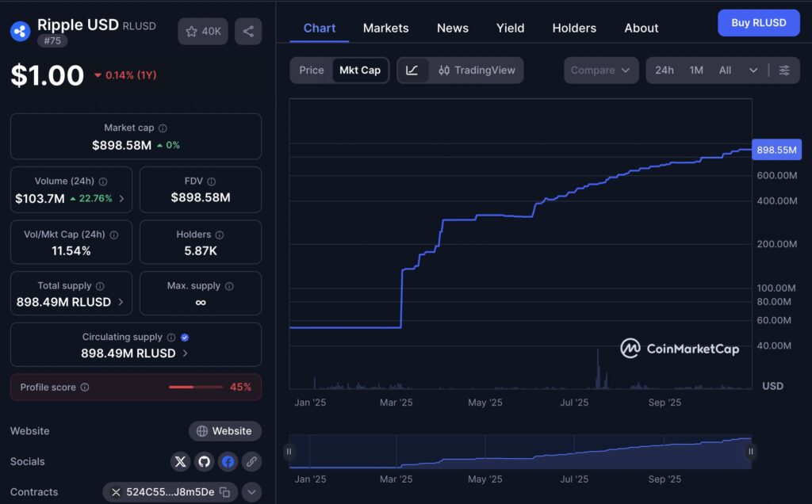Image resolution: width=812 pixels, height=504 pixels.
Task: Click the Total supply info icon
Action: tap(100, 286)
